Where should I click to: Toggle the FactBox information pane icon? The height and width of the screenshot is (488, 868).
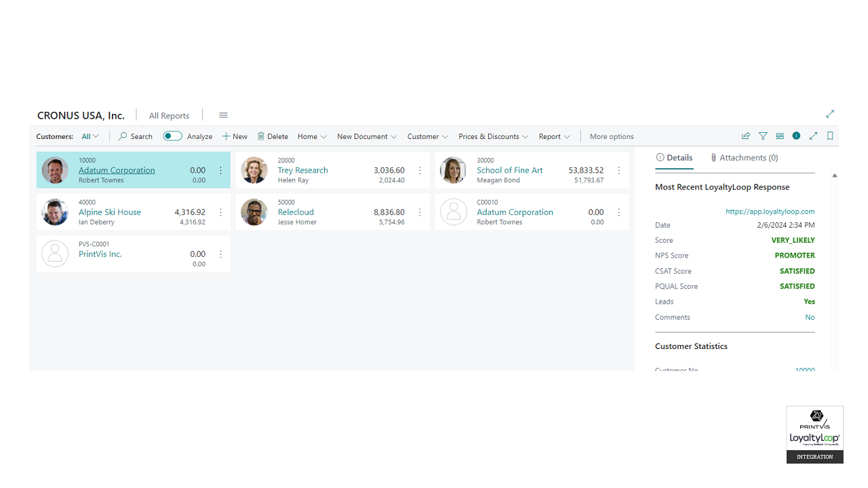click(796, 136)
